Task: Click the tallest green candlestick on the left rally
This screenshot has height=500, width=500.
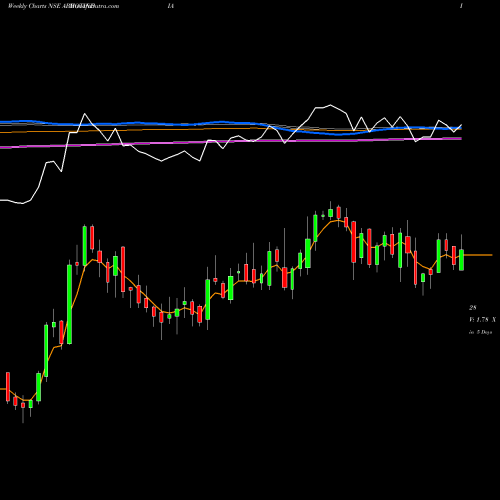Action: click(69, 304)
